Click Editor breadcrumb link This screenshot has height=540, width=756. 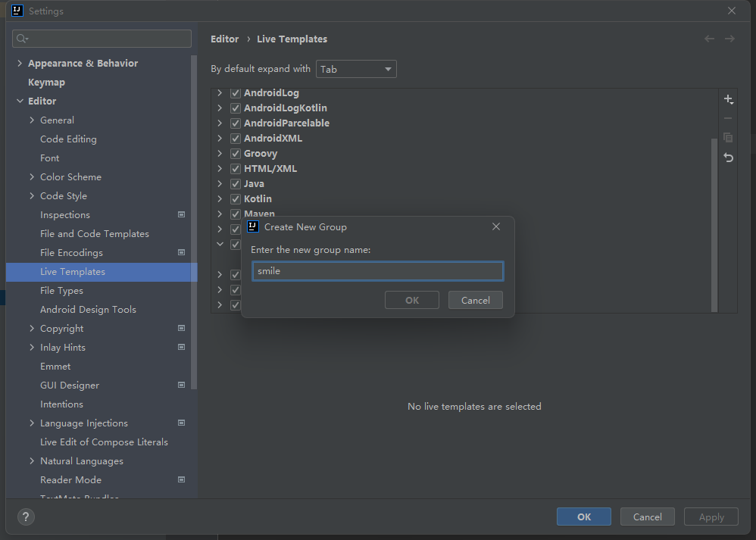[225, 39]
